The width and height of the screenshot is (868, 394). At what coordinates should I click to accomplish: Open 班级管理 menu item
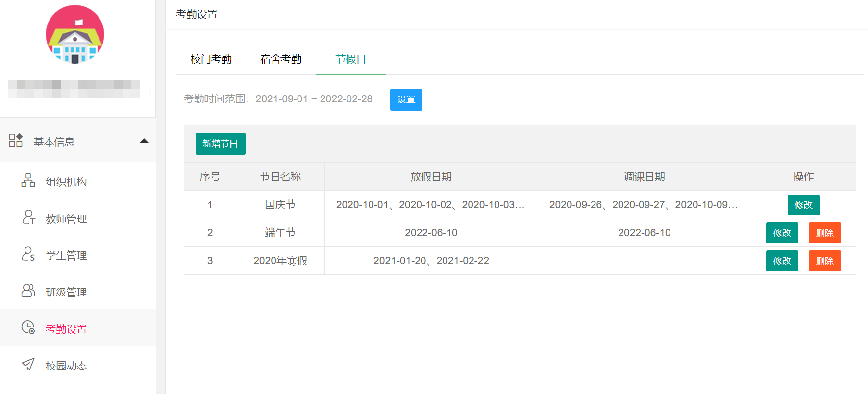(x=66, y=293)
